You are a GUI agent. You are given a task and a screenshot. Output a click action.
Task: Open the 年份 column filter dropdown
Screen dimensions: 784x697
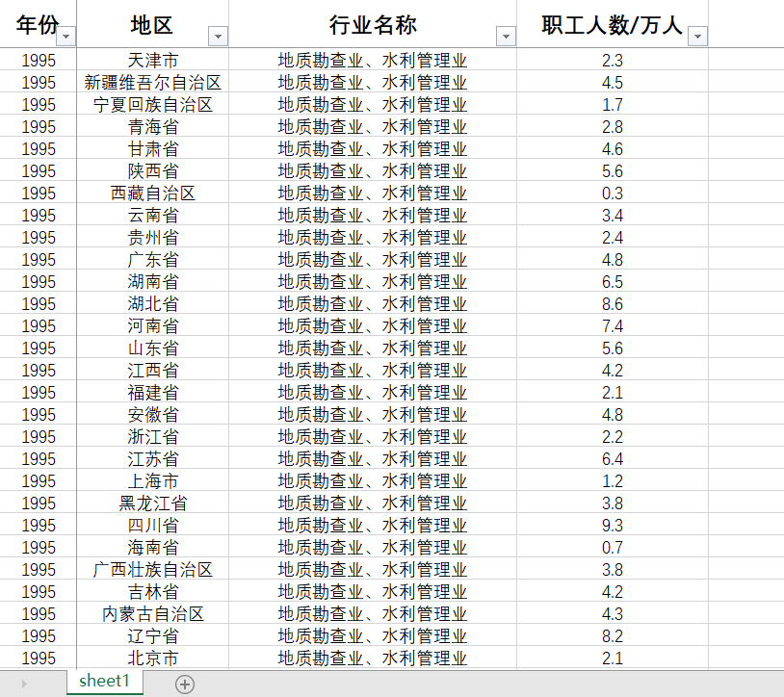click(x=65, y=35)
